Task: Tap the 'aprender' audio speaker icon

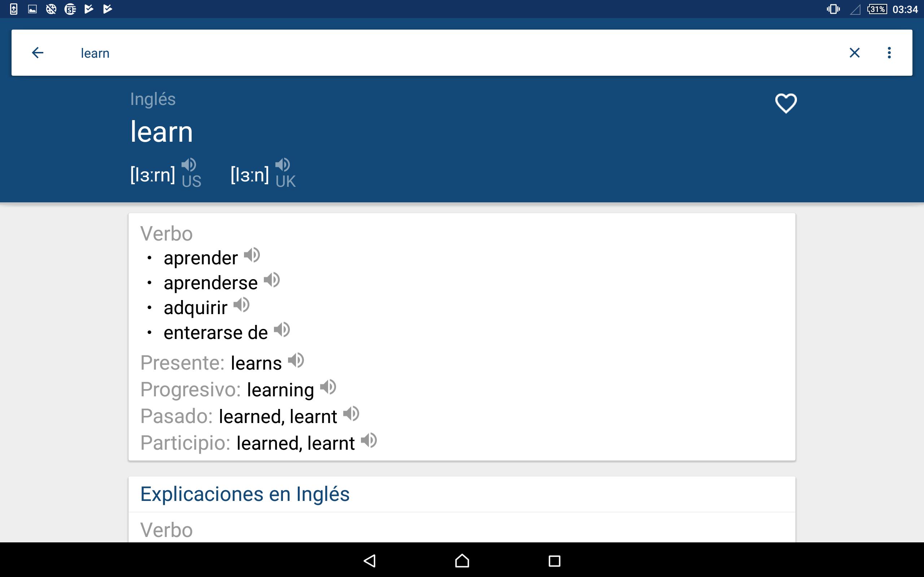Action: point(252,257)
